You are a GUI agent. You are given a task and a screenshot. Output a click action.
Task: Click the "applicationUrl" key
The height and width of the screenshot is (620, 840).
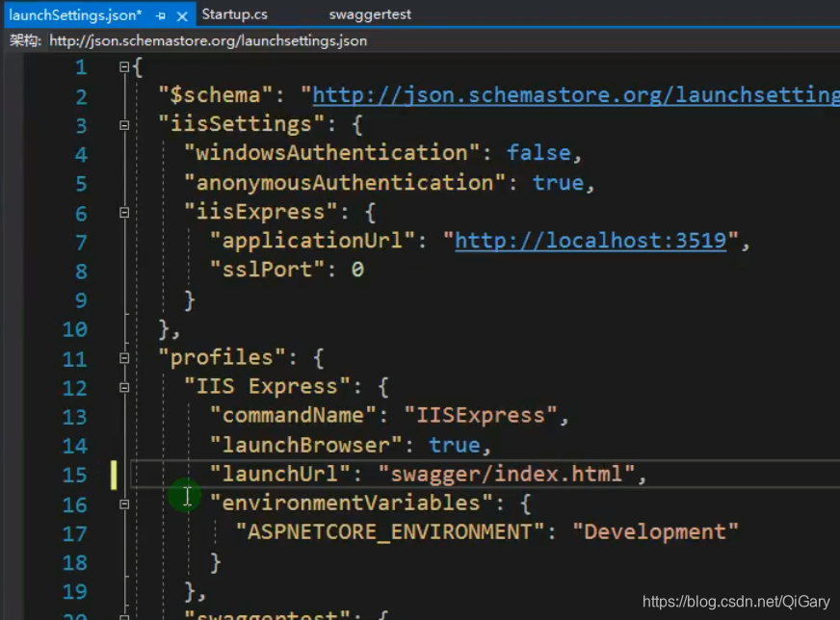[312, 241]
